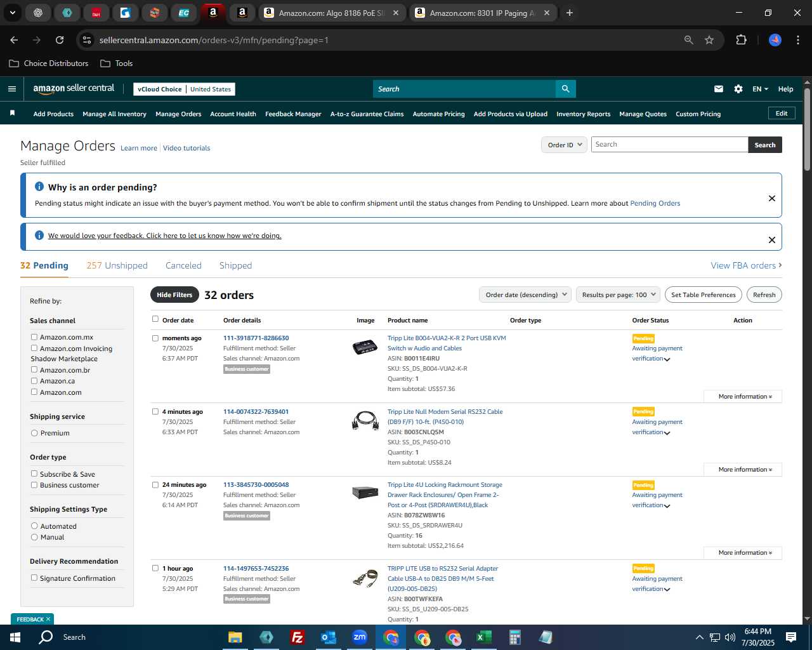Image resolution: width=812 pixels, height=650 pixels.
Task: Go back with browser back arrow
Action: [x=14, y=40]
